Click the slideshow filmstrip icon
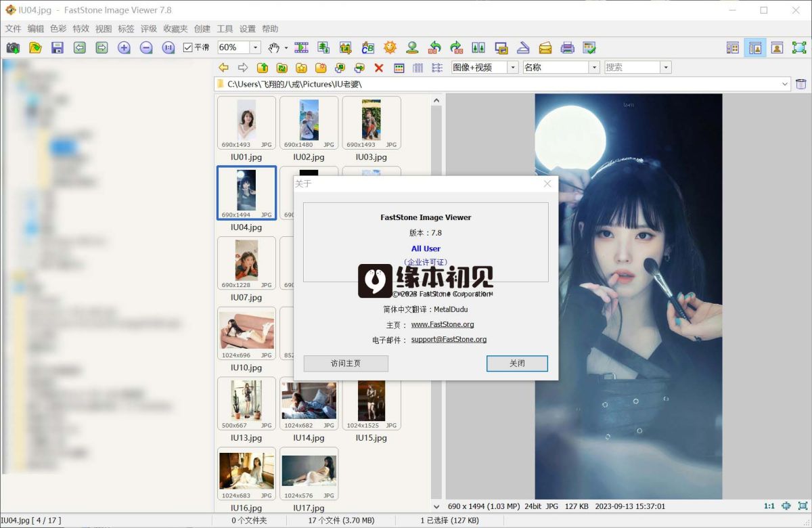Viewport: 812px width, 528px height. coord(302,48)
